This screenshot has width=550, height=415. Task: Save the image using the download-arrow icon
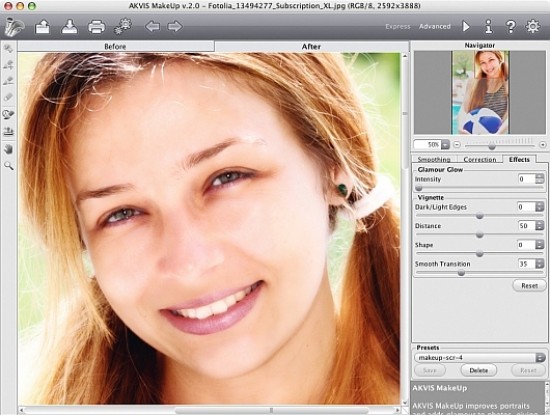[70, 27]
